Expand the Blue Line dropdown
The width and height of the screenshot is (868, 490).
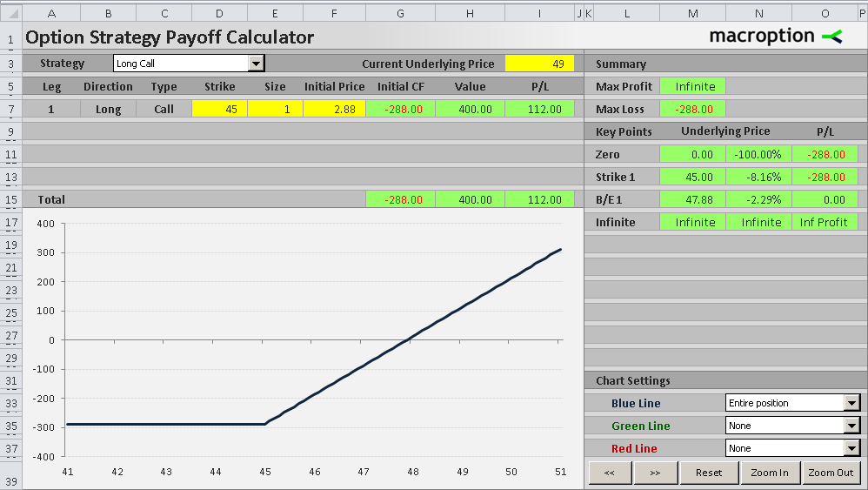click(x=852, y=402)
